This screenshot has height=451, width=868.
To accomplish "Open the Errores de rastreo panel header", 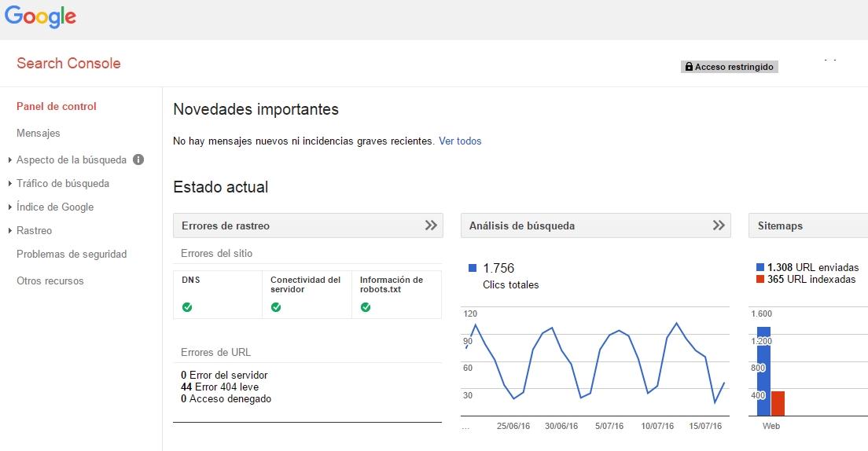I will 307,225.
